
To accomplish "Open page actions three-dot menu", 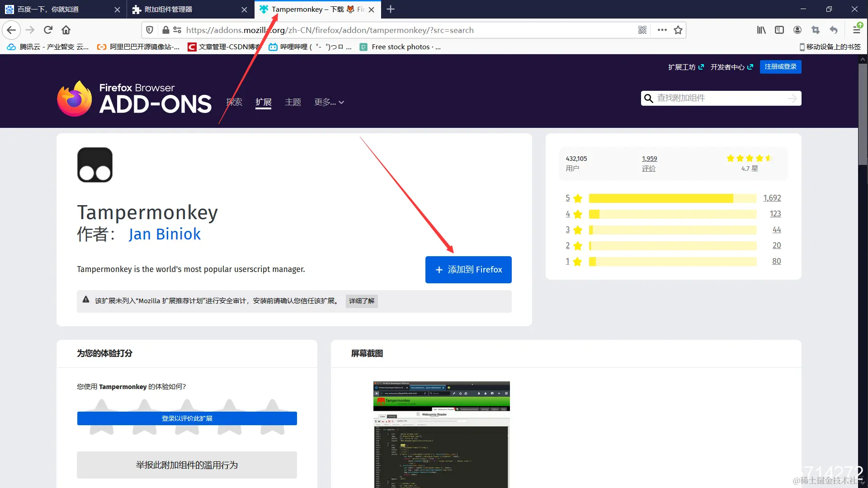I will (662, 30).
